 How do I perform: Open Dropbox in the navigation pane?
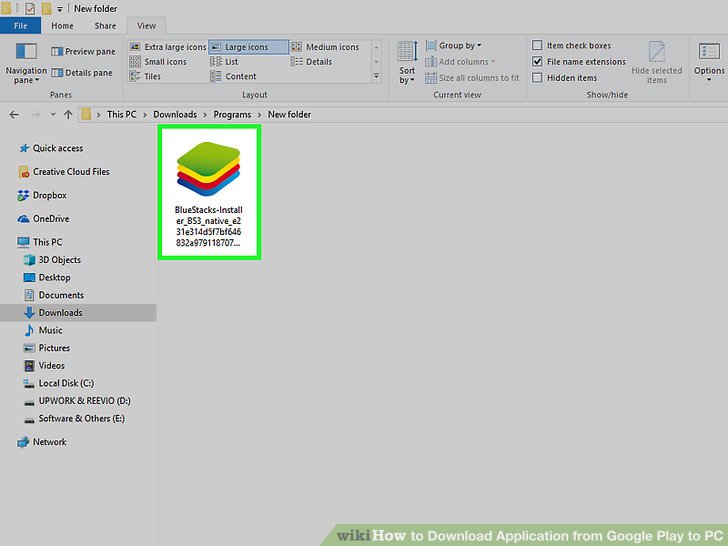(x=42, y=195)
